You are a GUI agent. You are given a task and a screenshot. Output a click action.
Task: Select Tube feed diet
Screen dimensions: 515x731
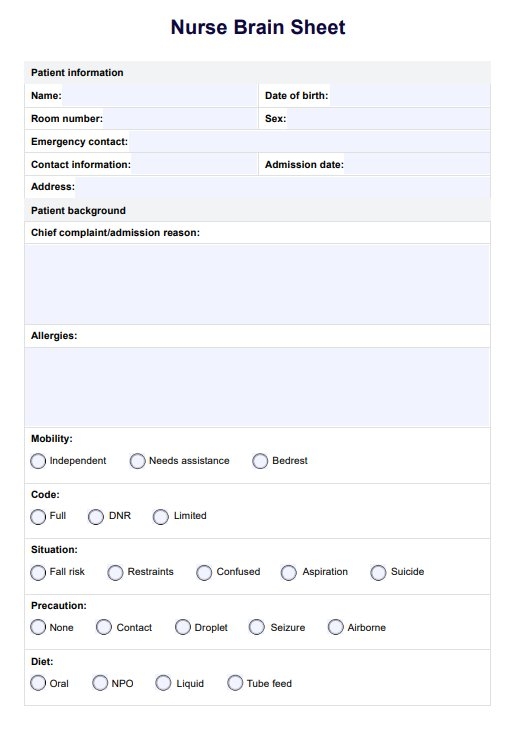[235, 683]
